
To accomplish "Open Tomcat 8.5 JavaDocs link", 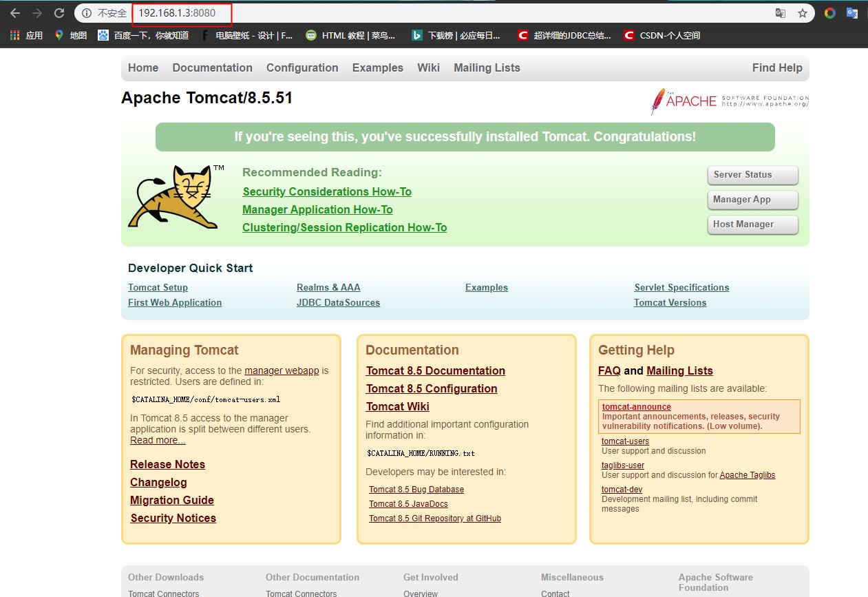I will [x=408, y=504].
